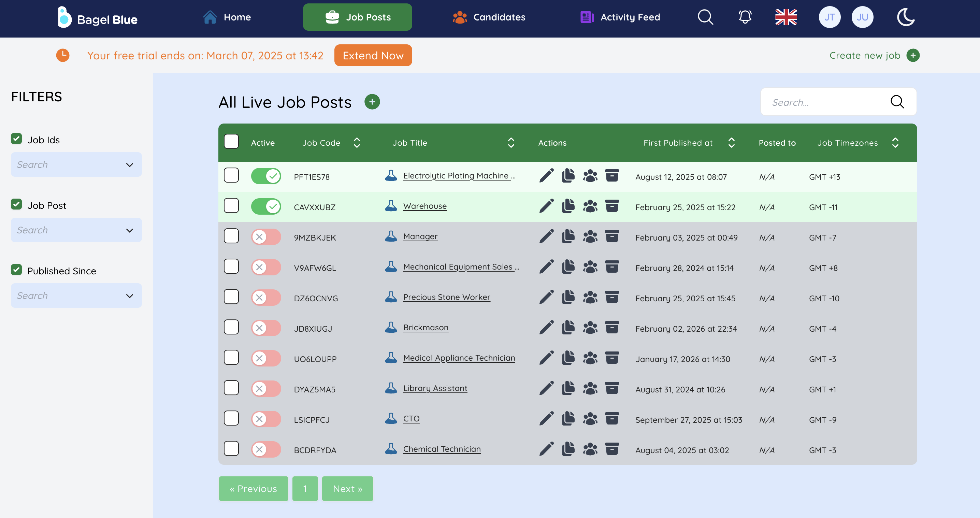Click the Next page navigation link
980x518 pixels.
(x=348, y=488)
